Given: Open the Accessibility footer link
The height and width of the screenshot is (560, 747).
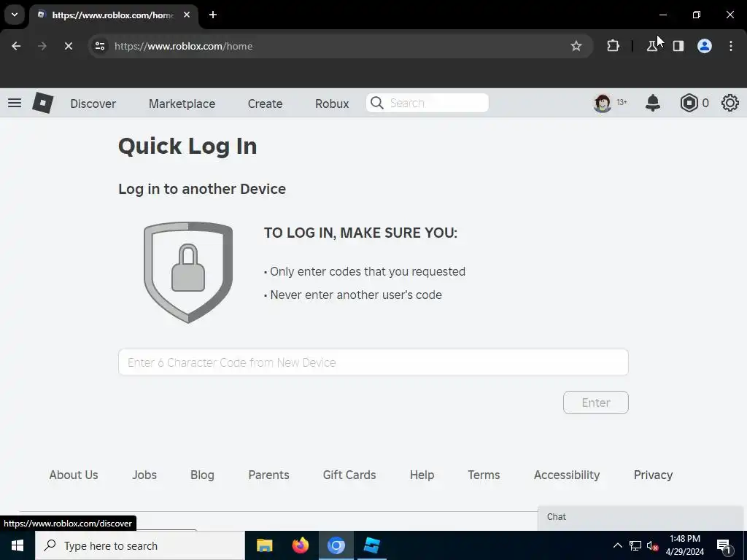Looking at the screenshot, I should click(x=567, y=475).
